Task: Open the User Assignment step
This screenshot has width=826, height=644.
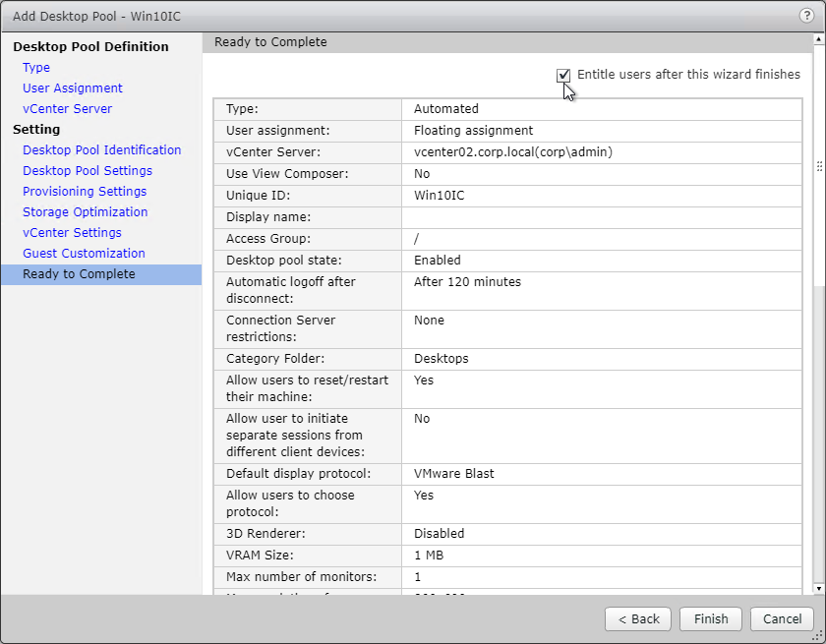Action: (x=73, y=88)
